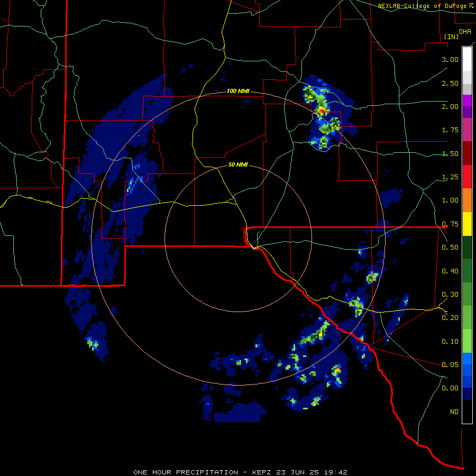Pick the dark red swatch at 1.50

point(467,153)
